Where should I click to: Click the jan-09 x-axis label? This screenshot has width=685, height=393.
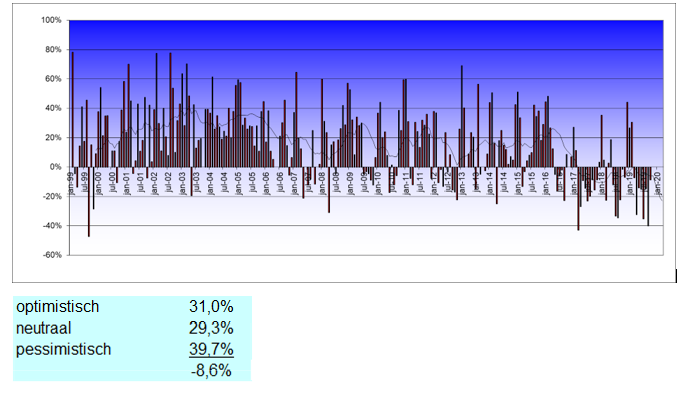click(350, 183)
